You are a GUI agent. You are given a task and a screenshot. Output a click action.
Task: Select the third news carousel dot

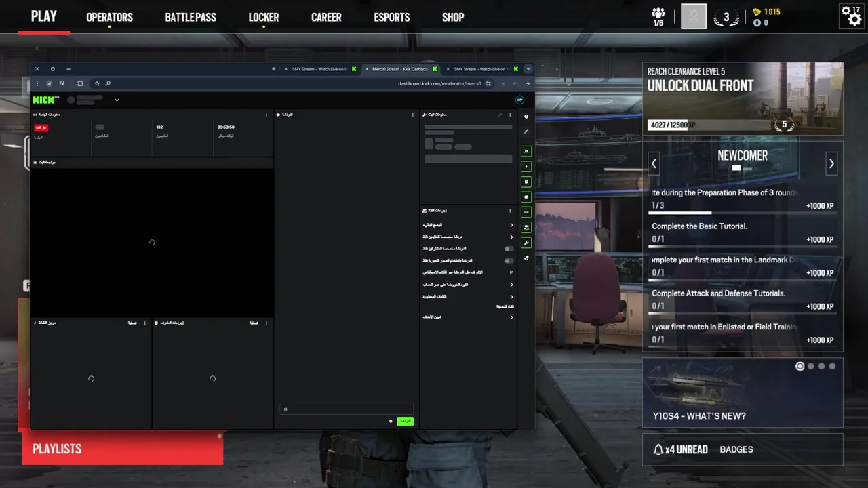click(x=821, y=366)
